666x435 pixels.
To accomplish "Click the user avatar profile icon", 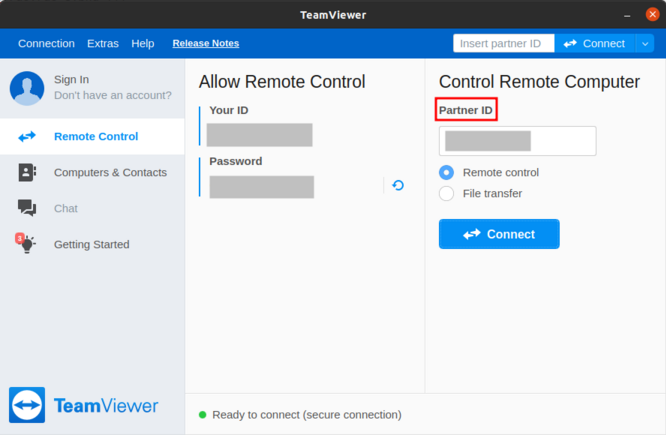I will point(27,88).
